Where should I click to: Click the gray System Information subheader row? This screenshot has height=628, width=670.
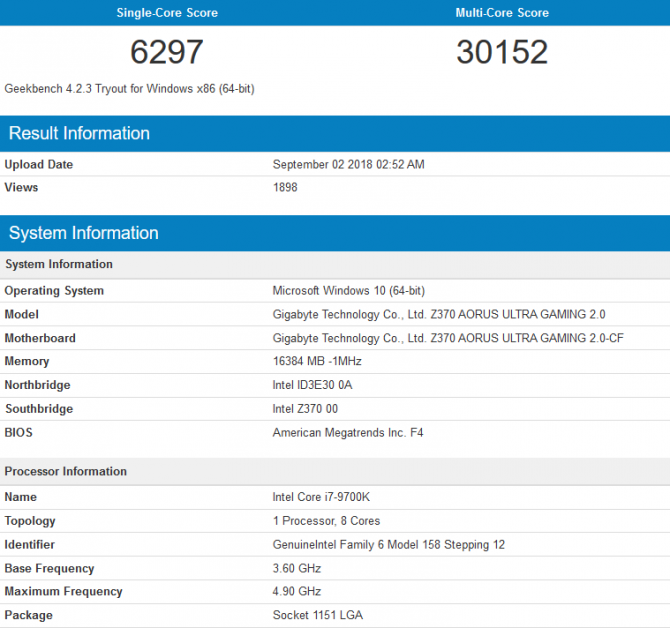click(x=335, y=264)
